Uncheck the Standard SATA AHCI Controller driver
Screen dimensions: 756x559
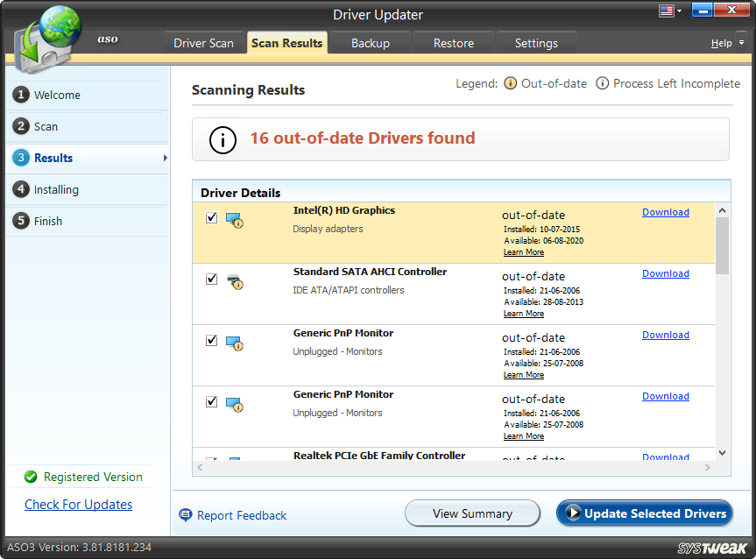(211, 279)
